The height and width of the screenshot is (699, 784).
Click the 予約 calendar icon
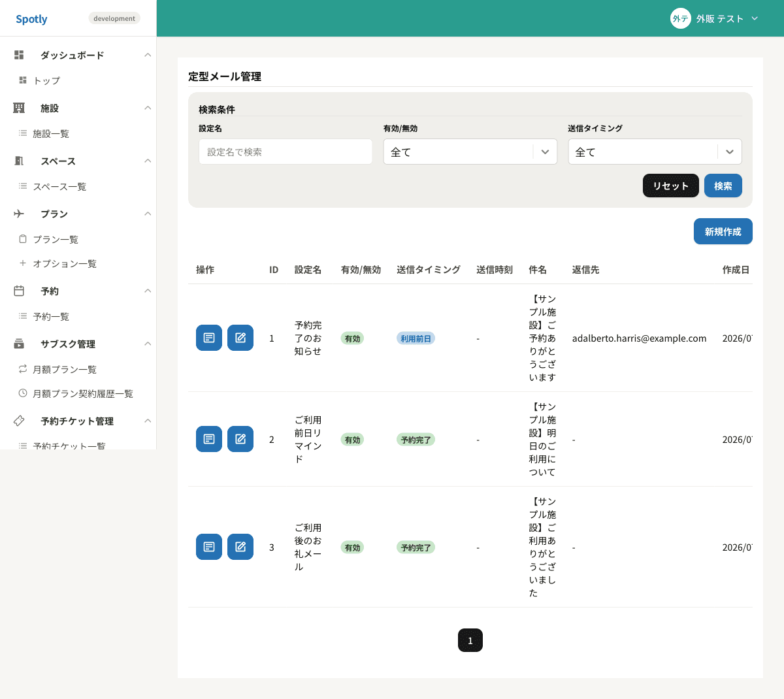click(19, 291)
